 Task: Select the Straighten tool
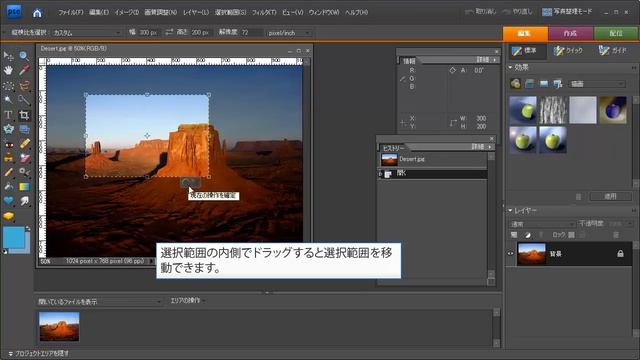(24, 129)
